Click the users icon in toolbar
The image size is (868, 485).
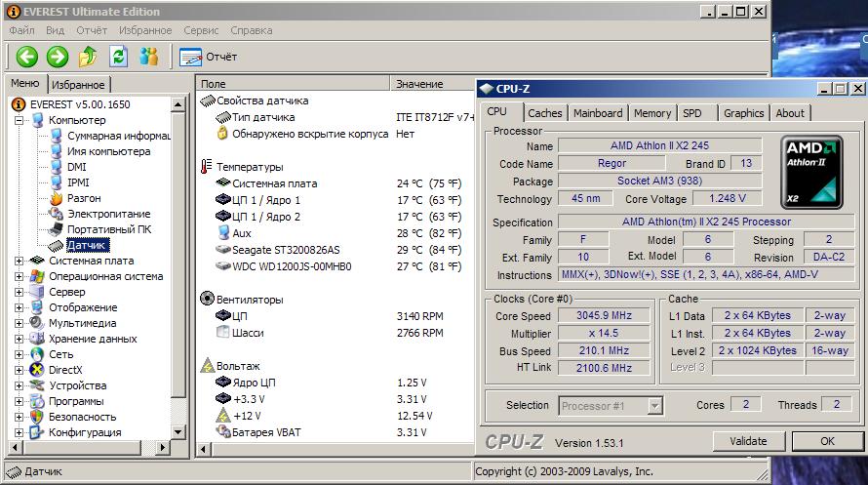[x=148, y=57]
